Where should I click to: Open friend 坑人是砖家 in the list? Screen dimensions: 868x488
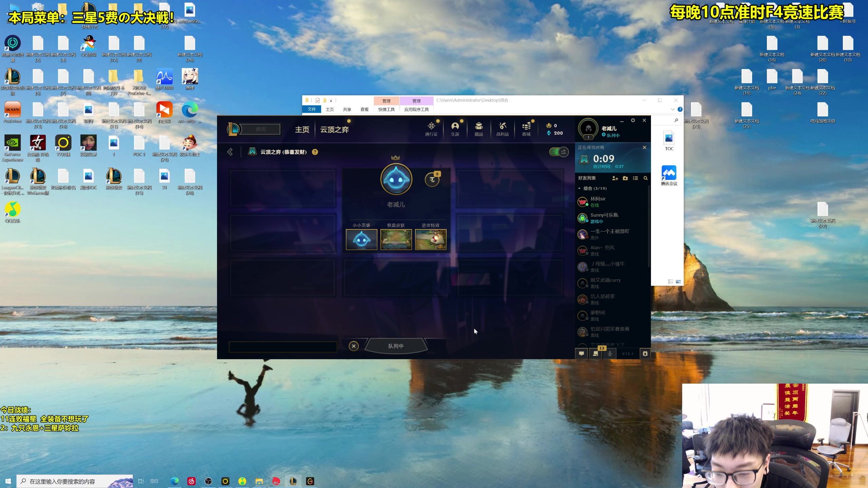pyautogui.click(x=612, y=299)
